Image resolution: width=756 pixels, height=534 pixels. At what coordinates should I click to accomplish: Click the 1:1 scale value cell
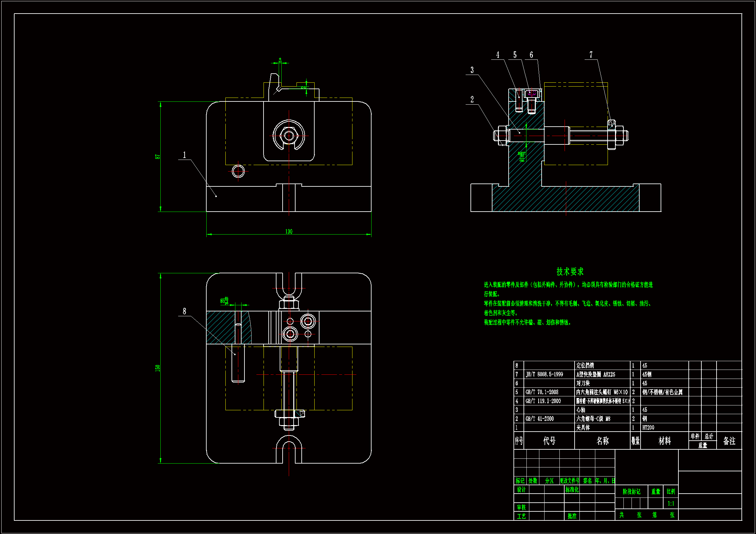(x=671, y=503)
